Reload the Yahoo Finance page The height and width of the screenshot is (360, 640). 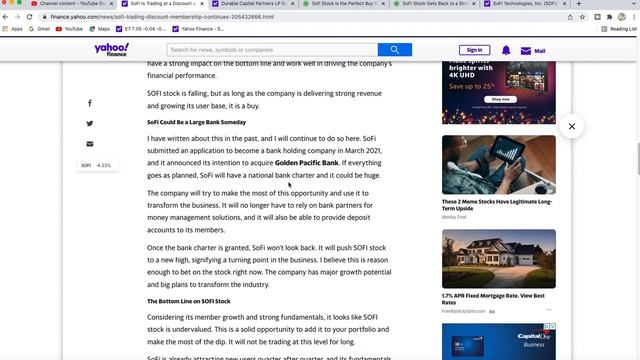[x=29, y=17]
